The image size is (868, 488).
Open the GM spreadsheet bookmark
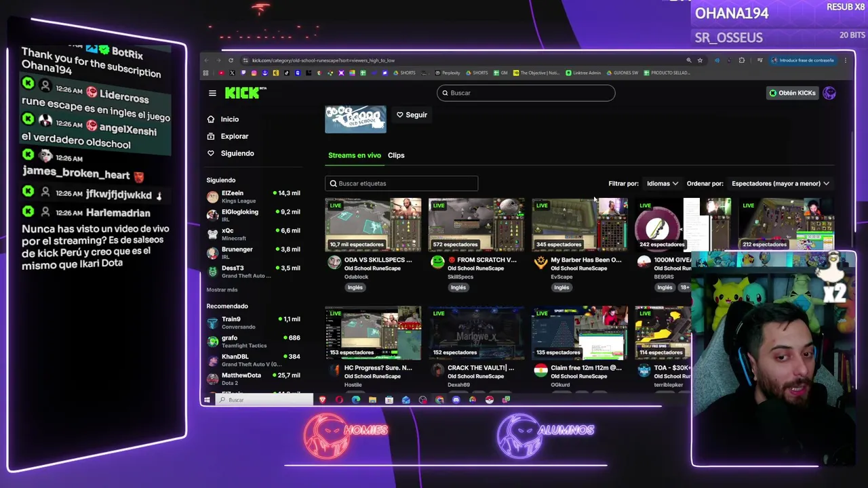(500, 73)
